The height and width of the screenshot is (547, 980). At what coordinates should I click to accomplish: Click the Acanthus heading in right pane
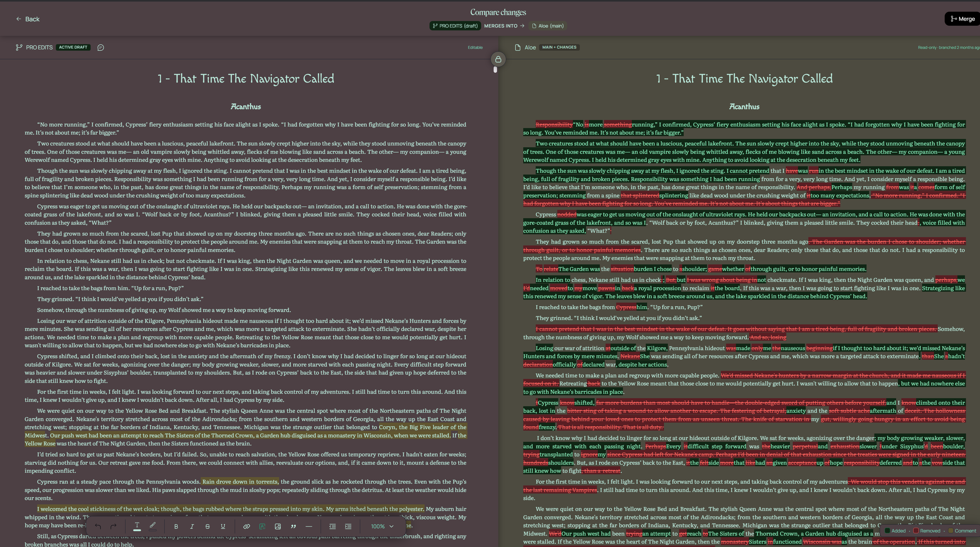[744, 106]
